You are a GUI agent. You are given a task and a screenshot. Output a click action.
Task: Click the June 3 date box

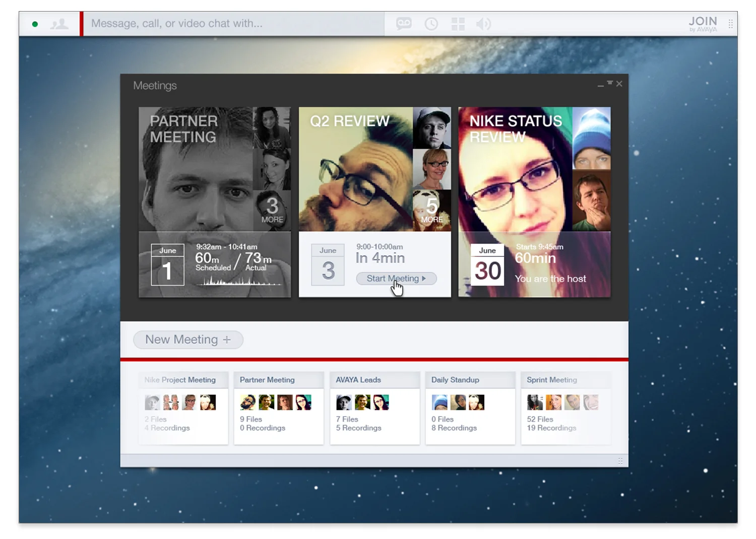point(328,264)
